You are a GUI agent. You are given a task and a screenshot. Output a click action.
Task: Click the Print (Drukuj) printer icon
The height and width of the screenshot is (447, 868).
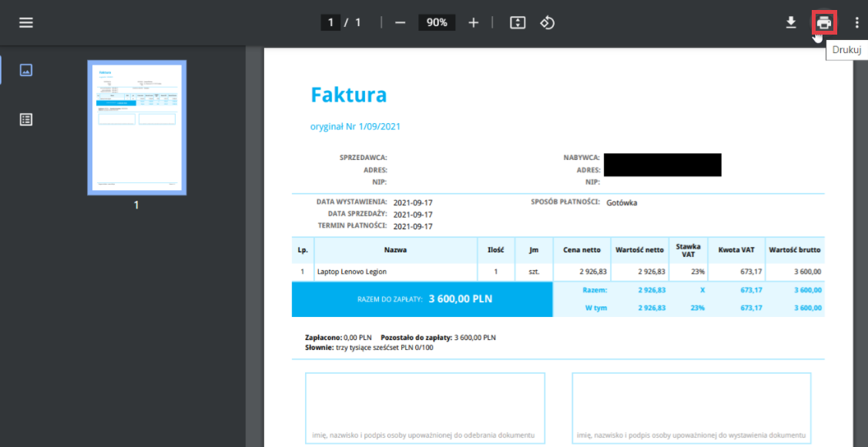point(824,22)
